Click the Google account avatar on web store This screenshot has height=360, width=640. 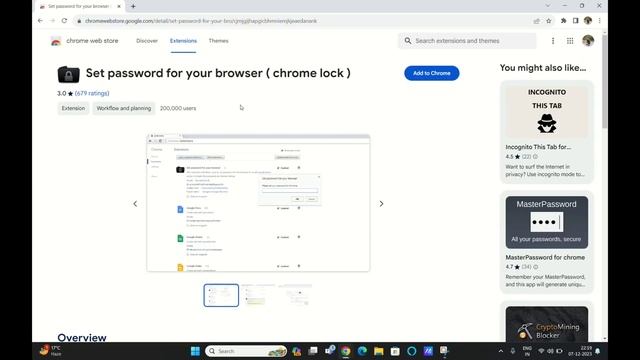[588, 41]
